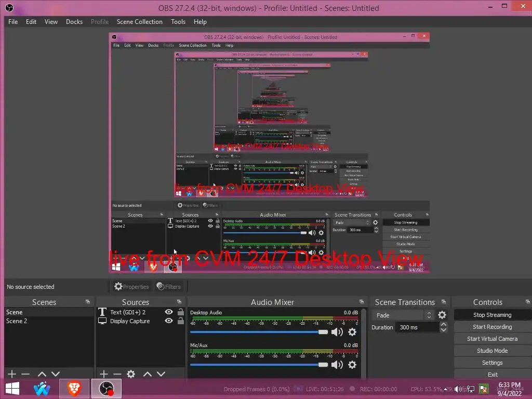Select Scene 2 in the Scenes list
532x399 pixels.
pos(49,321)
